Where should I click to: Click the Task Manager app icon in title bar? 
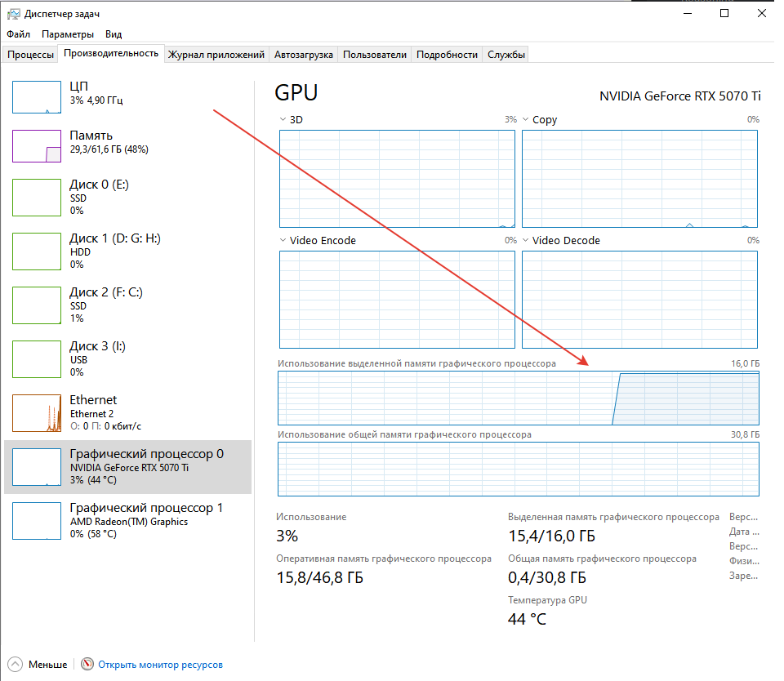14,14
